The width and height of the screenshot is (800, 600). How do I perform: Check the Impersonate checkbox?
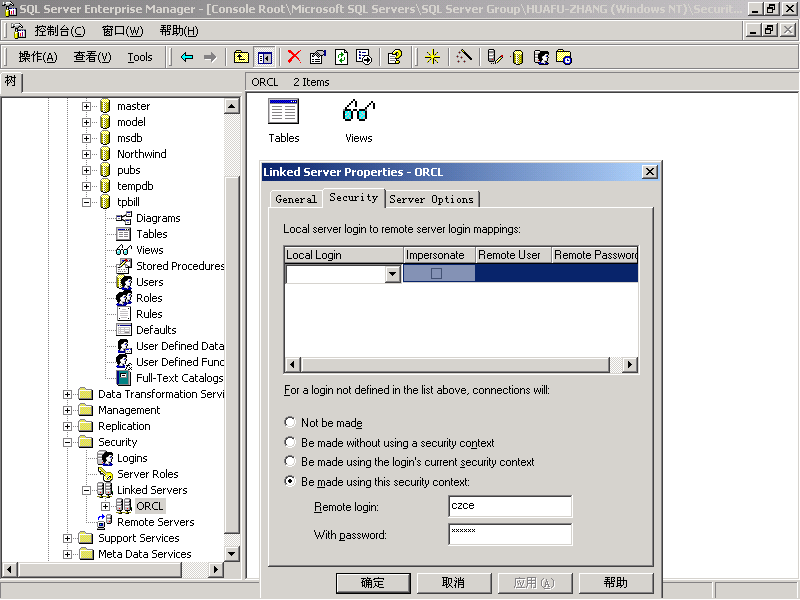(436, 273)
